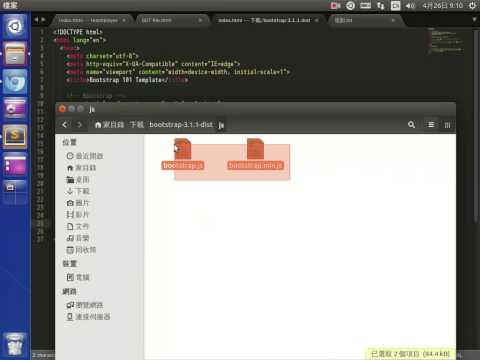Open the power session menu in top panel
The height and width of the screenshot is (360, 480).
[473, 6]
